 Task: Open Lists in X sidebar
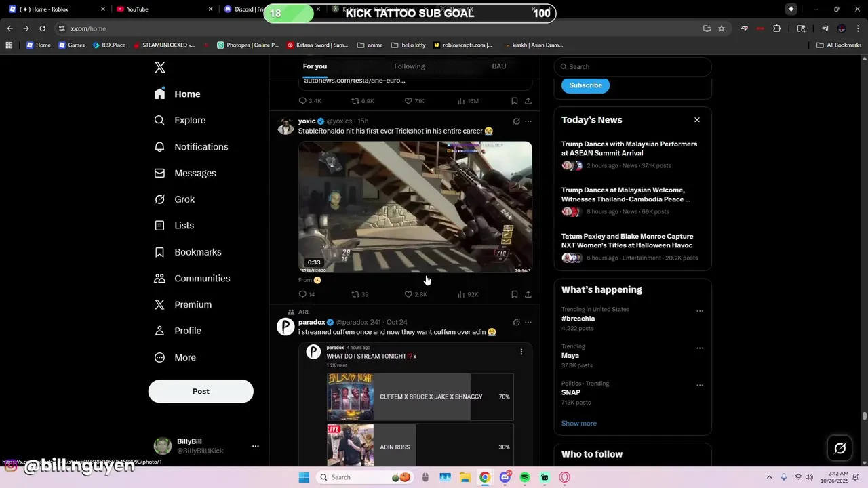point(174,226)
